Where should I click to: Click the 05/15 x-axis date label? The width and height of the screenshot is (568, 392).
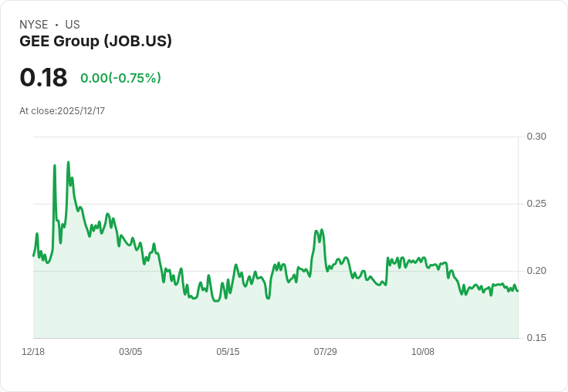228,352
